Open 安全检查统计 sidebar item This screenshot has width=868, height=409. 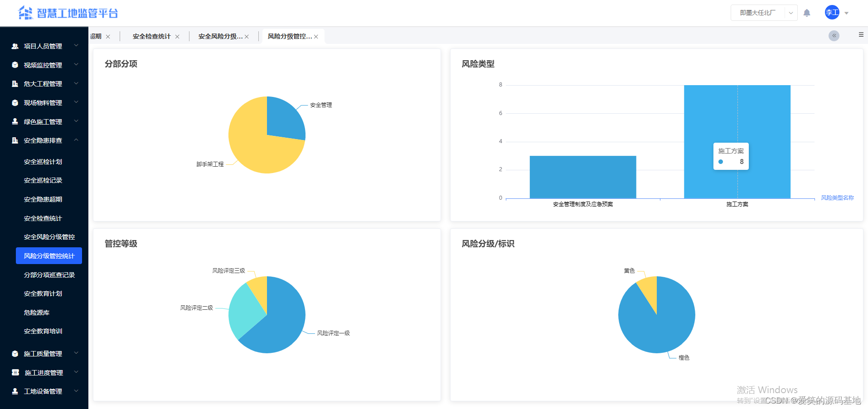click(x=43, y=218)
